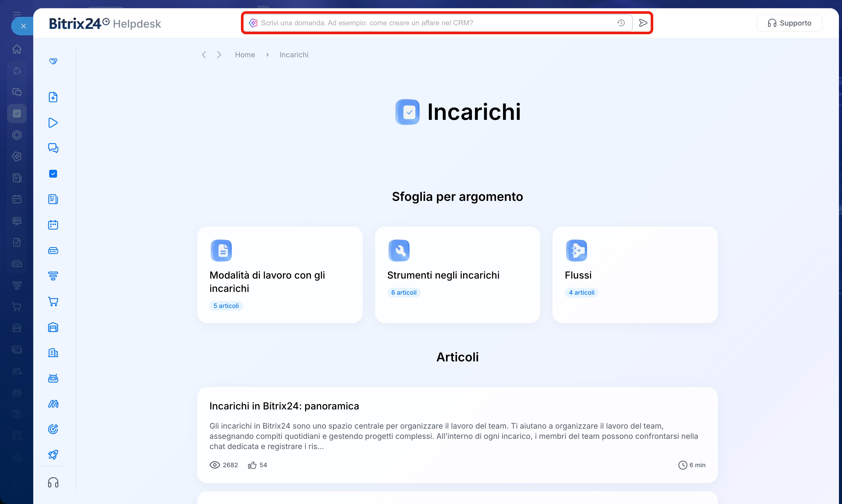The image size is (842, 504).
Task: Click the play triangle icon in helpdesk sidebar
Action: click(x=53, y=123)
